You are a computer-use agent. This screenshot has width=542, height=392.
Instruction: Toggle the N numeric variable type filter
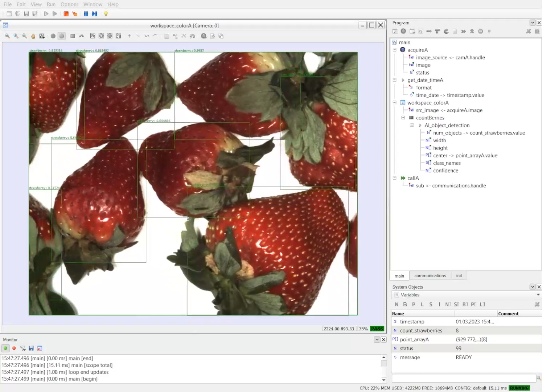[x=397, y=305]
